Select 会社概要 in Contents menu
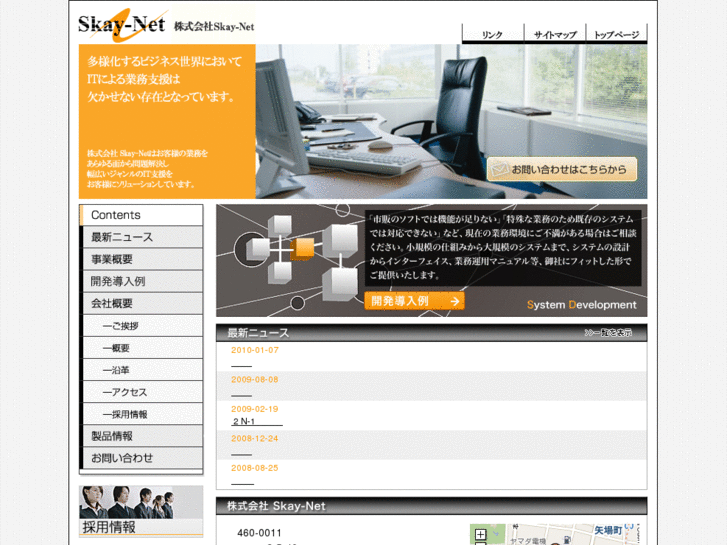 (x=141, y=303)
